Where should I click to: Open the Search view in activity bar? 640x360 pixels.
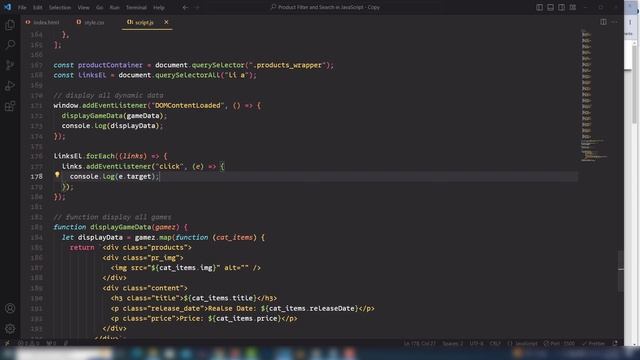(10, 44)
